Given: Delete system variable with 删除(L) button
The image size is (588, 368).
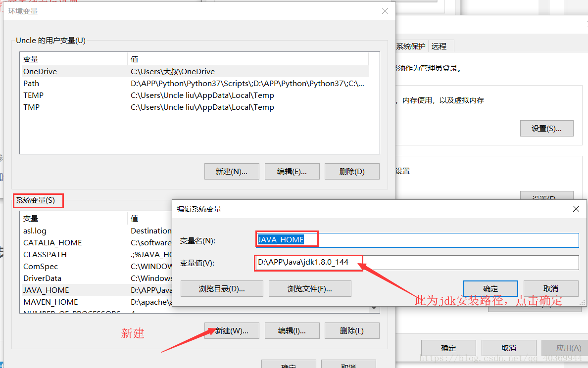Looking at the screenshot, I should click(352, 331).
